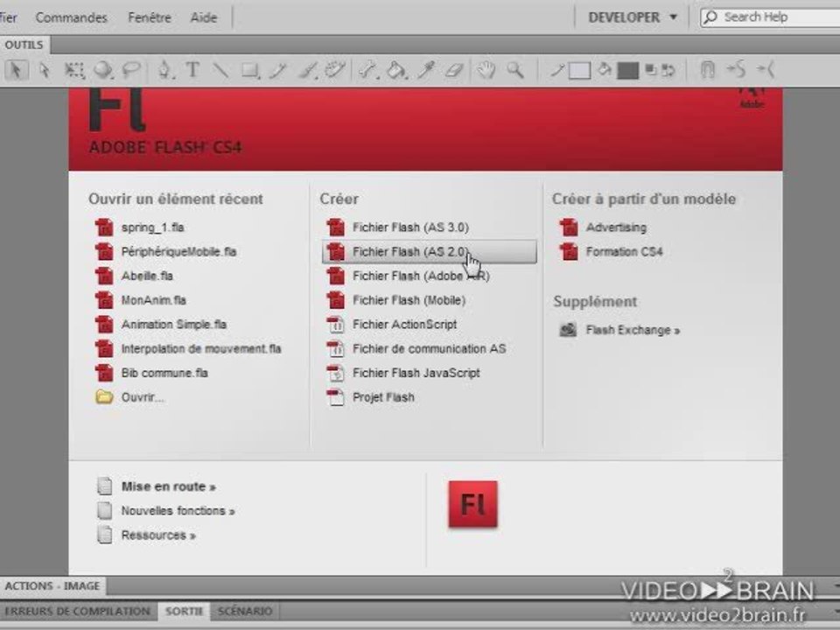The image size is (840, 630).
Task: Create a Fichier ActionScript
Action: 392,325
